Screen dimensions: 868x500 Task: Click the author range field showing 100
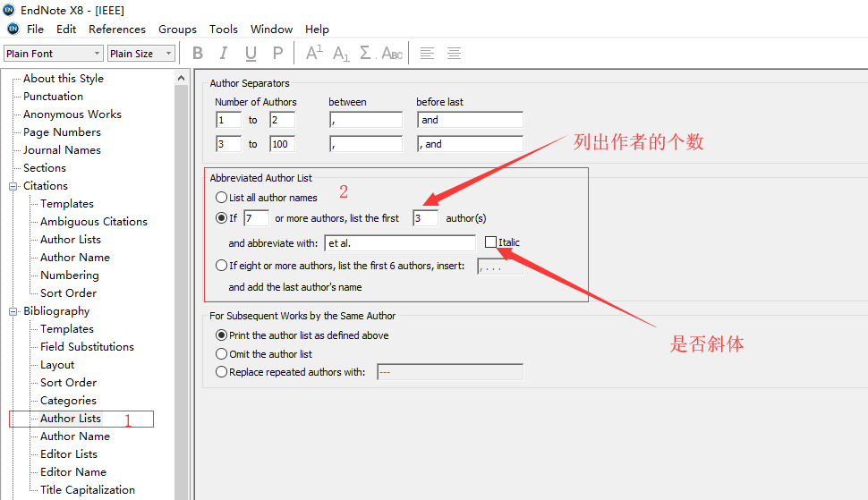[x=282, y=144]
